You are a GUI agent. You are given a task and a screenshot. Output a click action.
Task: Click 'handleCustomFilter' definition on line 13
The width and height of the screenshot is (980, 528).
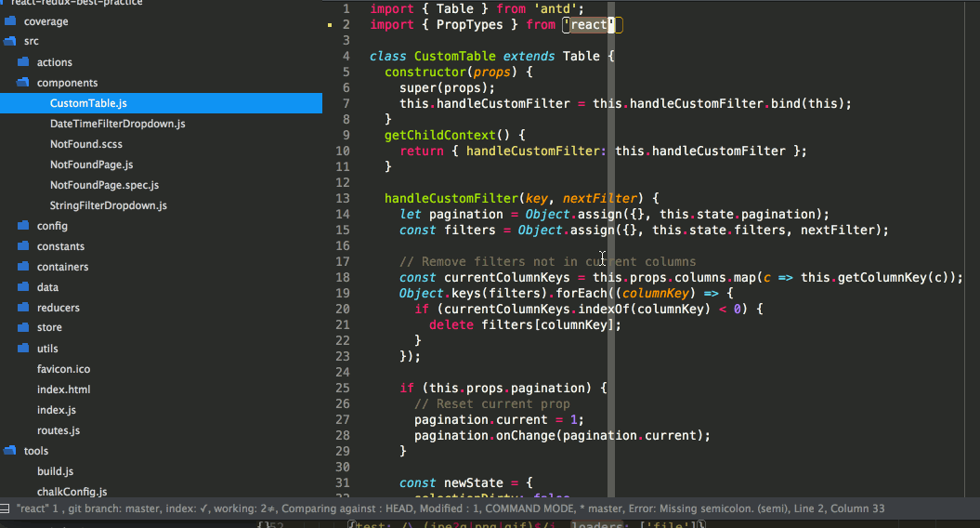pos(451,198)
